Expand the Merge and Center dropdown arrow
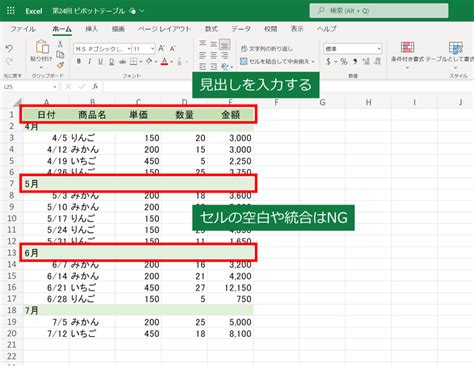This screenshot has height=366, width=474. [313, 62]
